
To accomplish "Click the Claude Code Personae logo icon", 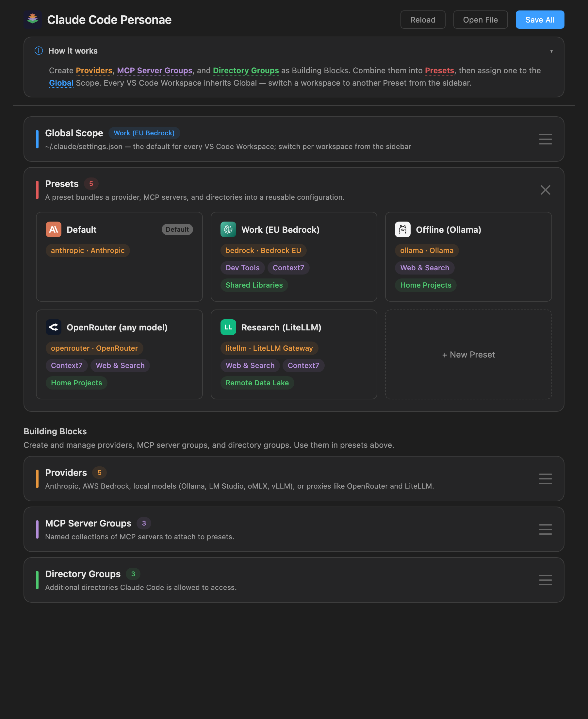I will tap(33, 19).
